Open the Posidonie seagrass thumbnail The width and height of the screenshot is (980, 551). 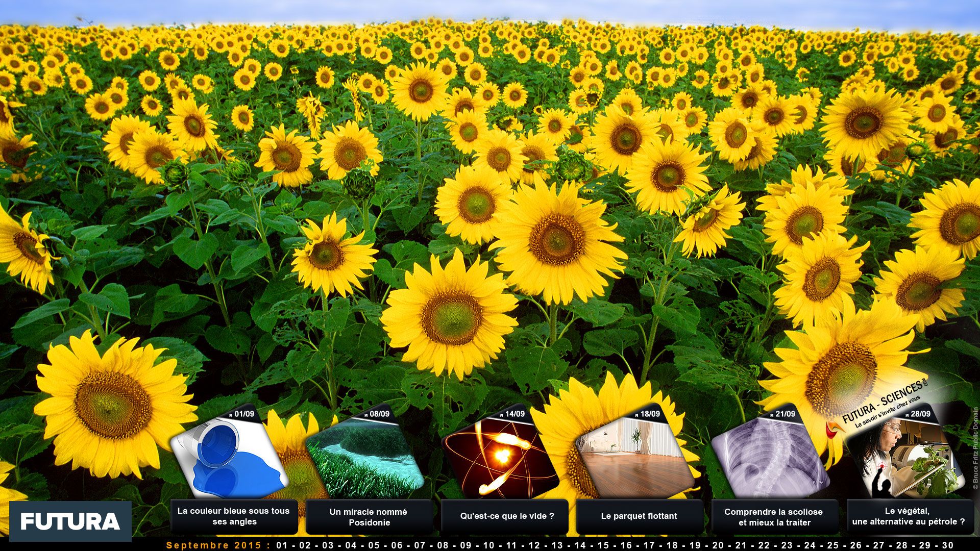(x=365, y=458)
